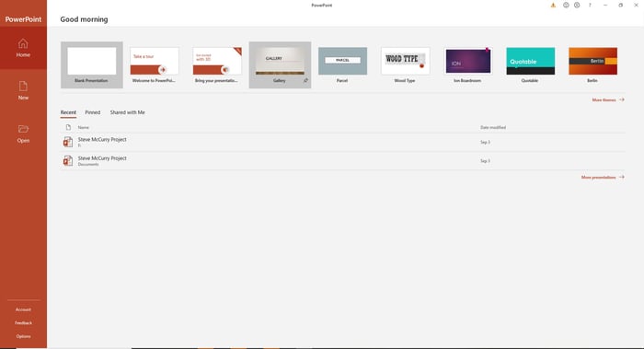This screenshot has width=644, height=349.
Task: Click the frowning face icon in the title bar
Action: tap(577, 6)
